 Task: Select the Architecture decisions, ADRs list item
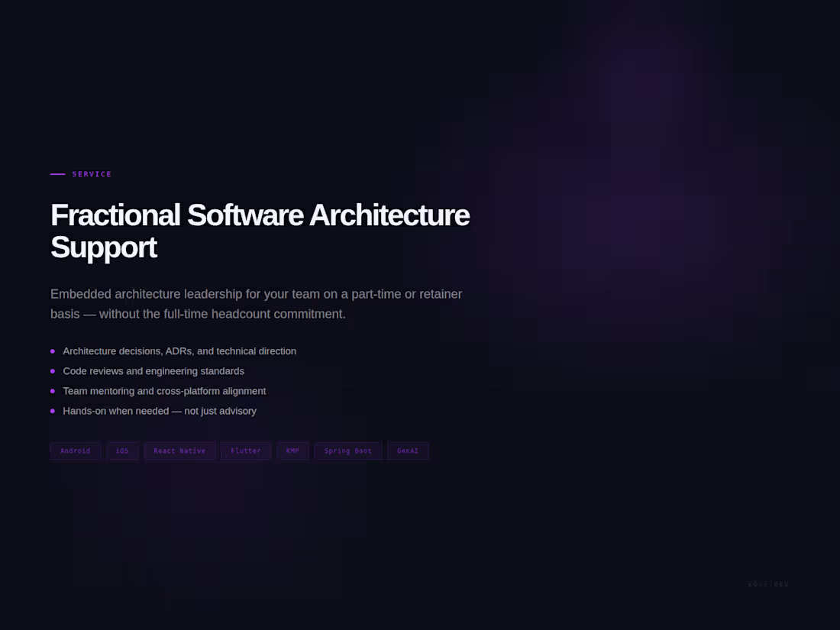(179, 351)
